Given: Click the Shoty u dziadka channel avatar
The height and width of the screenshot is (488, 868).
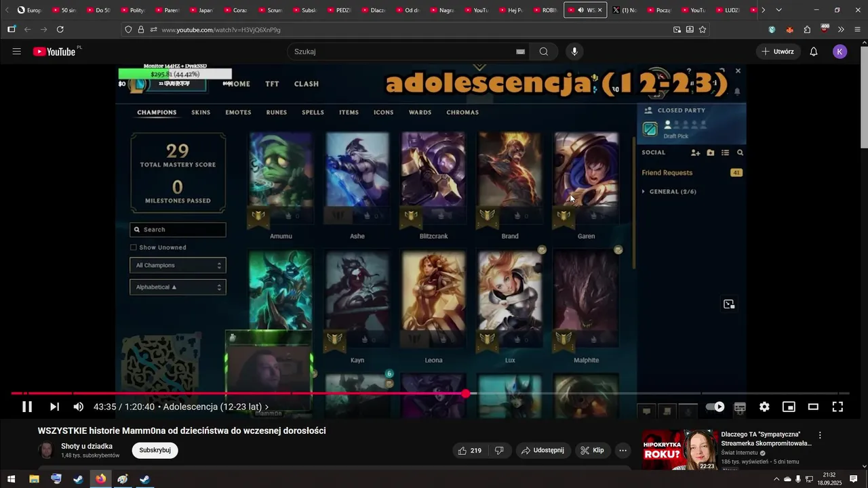Looking at the screenshot, I should [x=46, y=450].
